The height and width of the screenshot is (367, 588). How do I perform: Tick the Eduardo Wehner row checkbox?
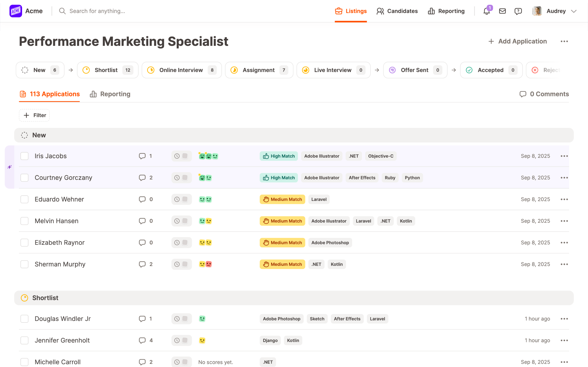click(25, 199)
